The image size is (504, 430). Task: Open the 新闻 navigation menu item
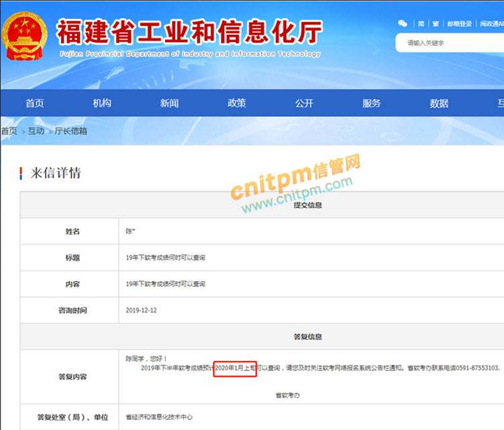(169, 103)
